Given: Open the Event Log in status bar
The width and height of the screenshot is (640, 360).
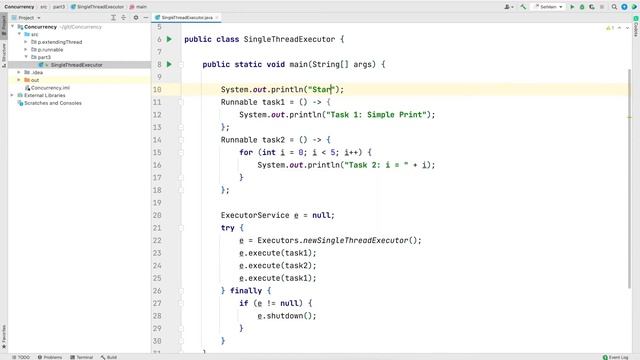Looking at the screenshot, I should (616, 357).
